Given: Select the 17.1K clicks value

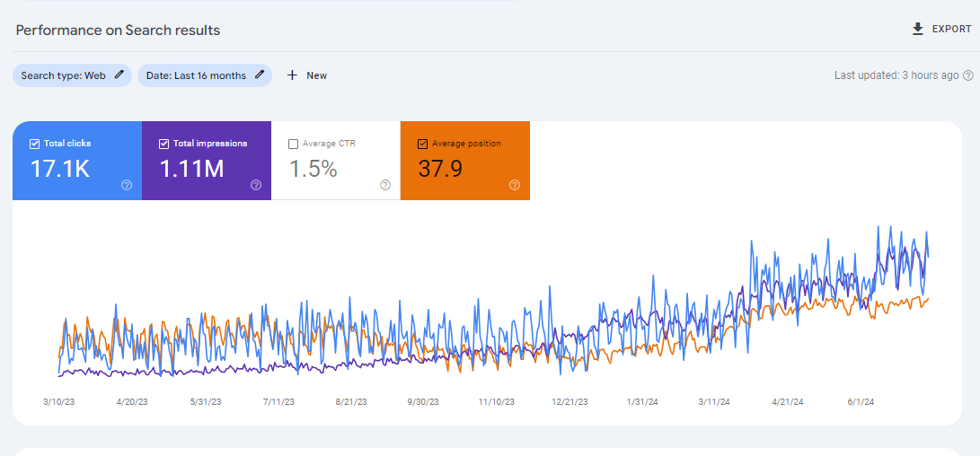Looking at the screenshot, I should point(60,169).
